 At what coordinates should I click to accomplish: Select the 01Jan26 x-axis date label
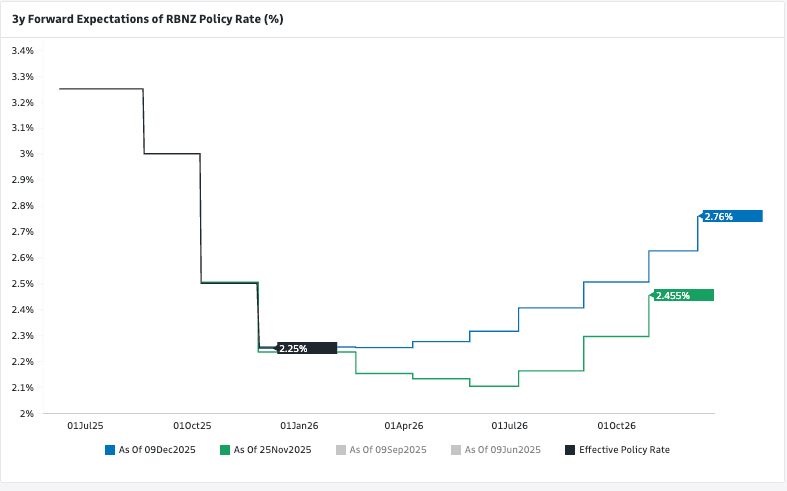tap(300, 425)
